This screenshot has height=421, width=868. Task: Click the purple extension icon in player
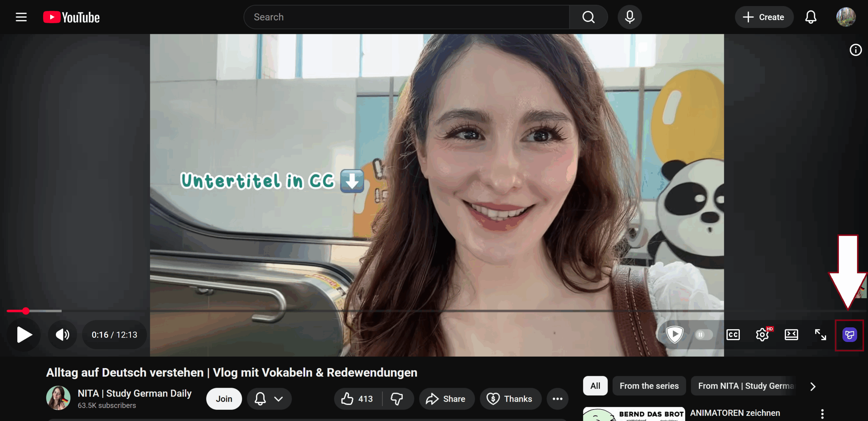[x=849, y=335]
